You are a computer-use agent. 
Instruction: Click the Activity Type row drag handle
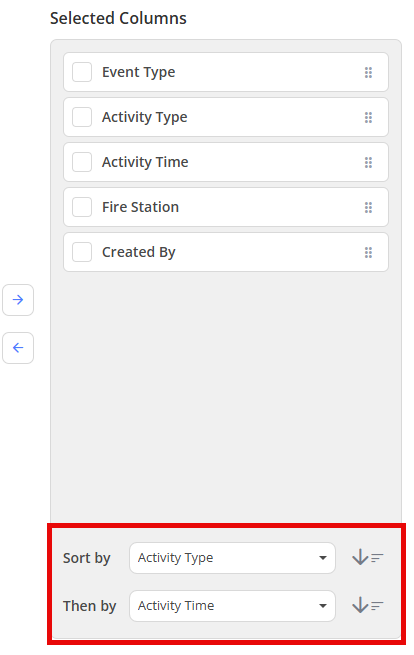(368, 117)
